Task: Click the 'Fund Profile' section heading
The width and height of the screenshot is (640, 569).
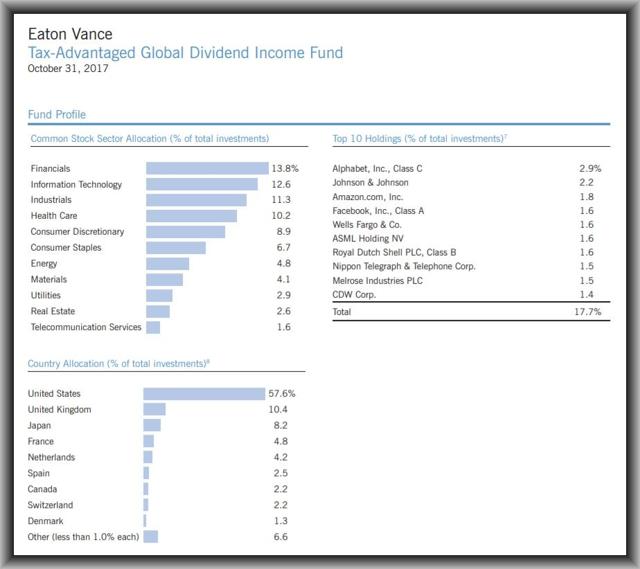Action: pos(57,114)
